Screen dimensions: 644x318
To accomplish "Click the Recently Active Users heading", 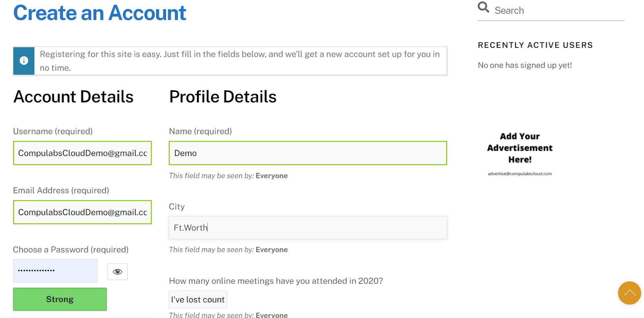I will (535, 45).
